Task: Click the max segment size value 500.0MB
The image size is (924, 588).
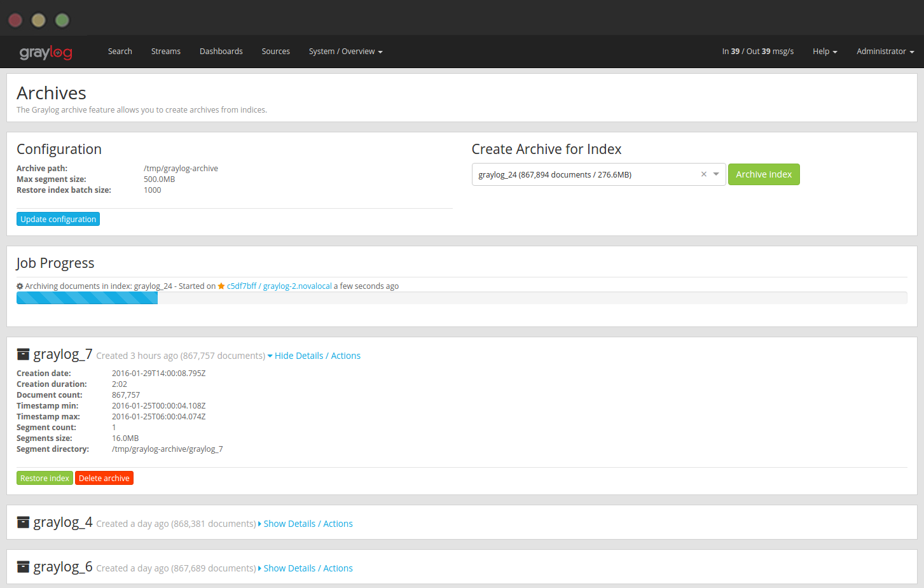Action: (160, 179)
